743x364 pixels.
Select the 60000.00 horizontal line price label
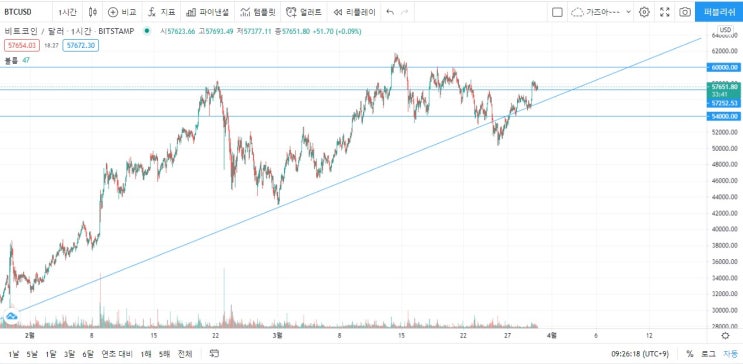724,67
